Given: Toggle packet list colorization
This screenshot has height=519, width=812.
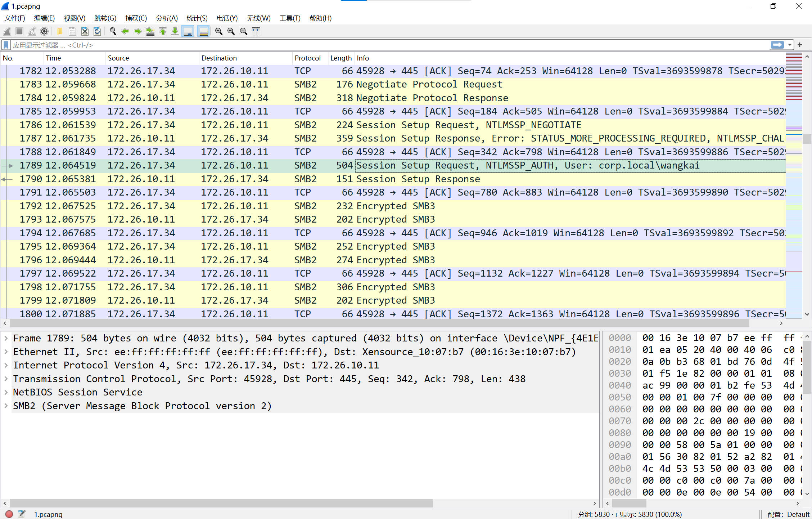Looking at the screenshot, I should coord(204,31).
